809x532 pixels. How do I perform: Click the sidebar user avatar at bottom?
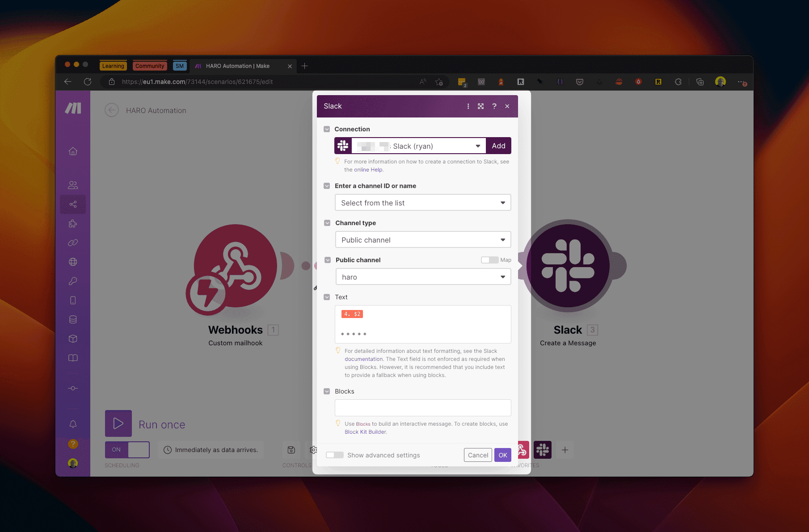pyautogui.click(x=73, y=463)
